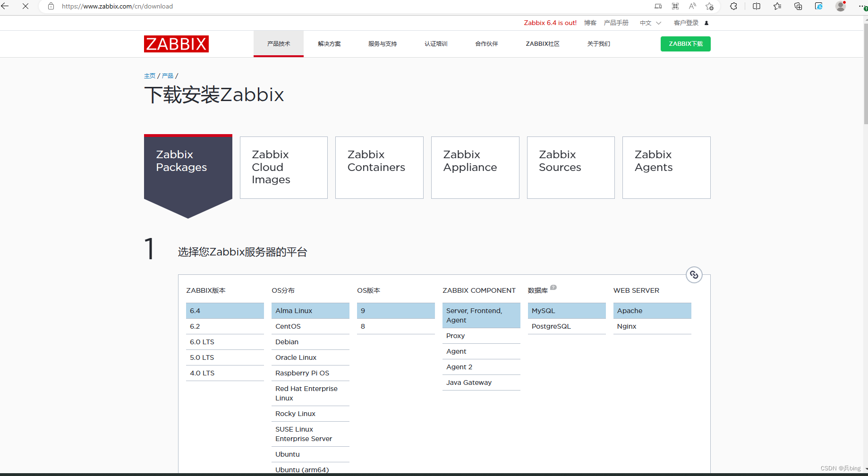Add page to favorites star icon
The image size is (868, 476).
[x=709, y=6]
